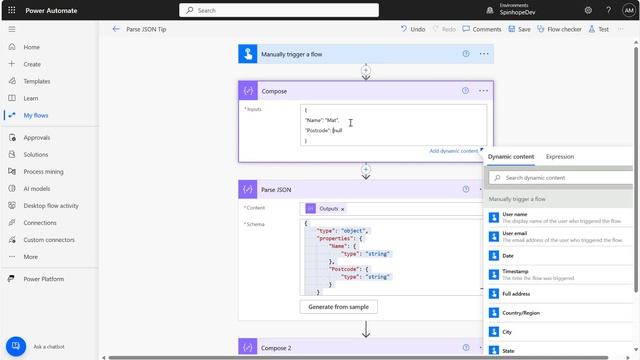The image size is (640, 360).
Task: Click Undo in the command bar
Action: tap(413, 29)
